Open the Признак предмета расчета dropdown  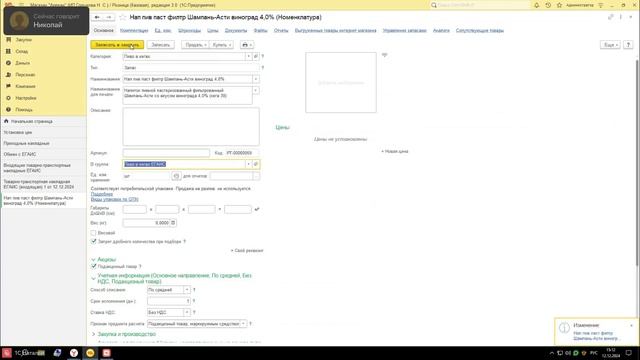[244, 324]
